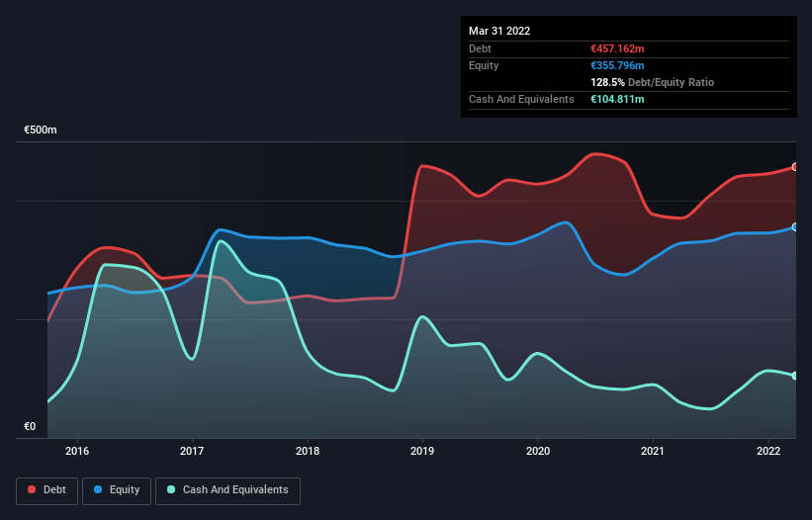This screenshot has width=812, height=520.
Task: Click Cash And Equivalents label in tooltip
Action: [521, 99]
